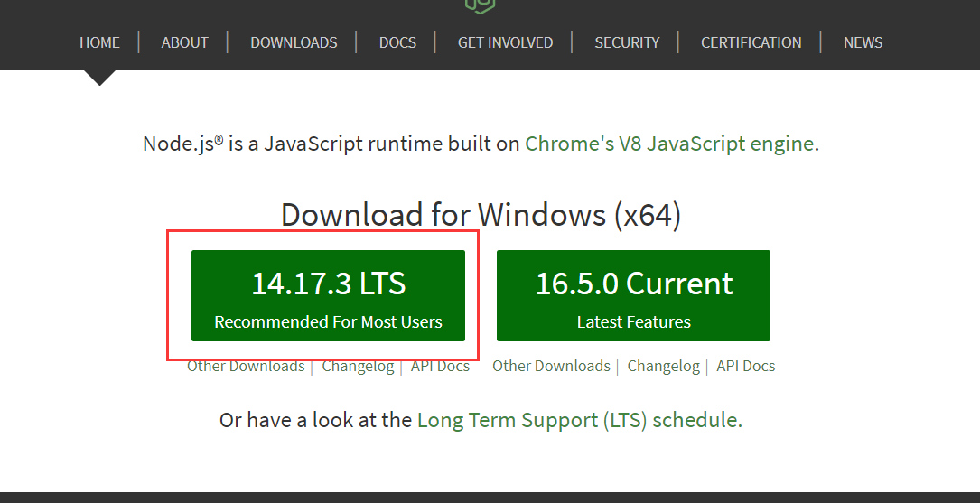The image size is (980, 503).
Task: Open Other Downloads under the Current button
Action: pyautogui.click(x=551, y=366)
